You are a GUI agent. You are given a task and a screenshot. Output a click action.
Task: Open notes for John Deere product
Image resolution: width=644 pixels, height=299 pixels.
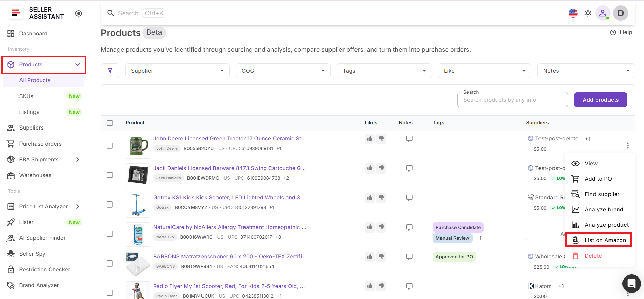[x=409, y=139]
